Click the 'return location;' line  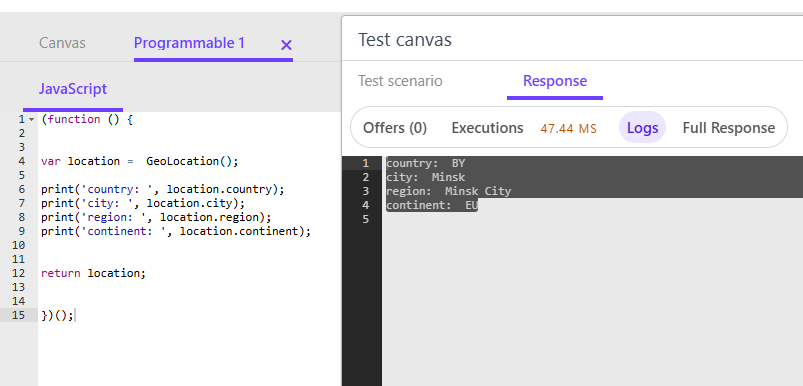94,273
